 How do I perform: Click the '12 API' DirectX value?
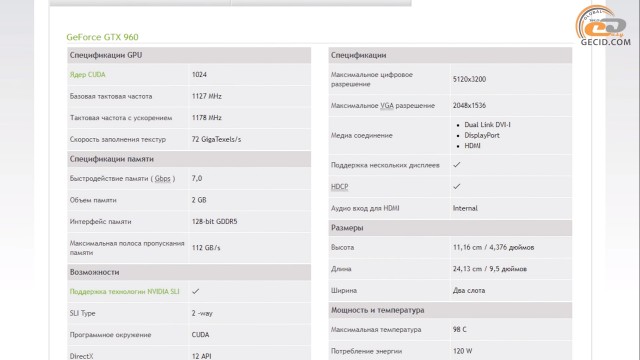(x=202, y=356)
